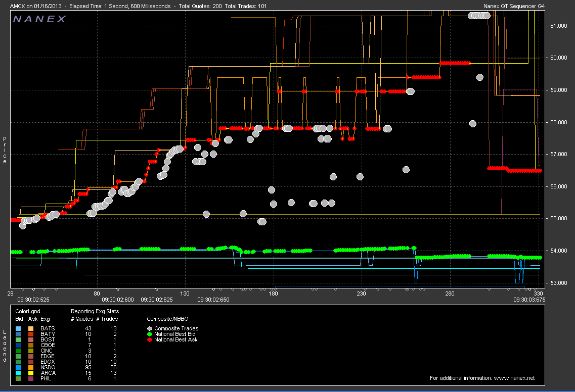Pick the BATY ask color swatch
575x392 pixels.
(31, 334)
